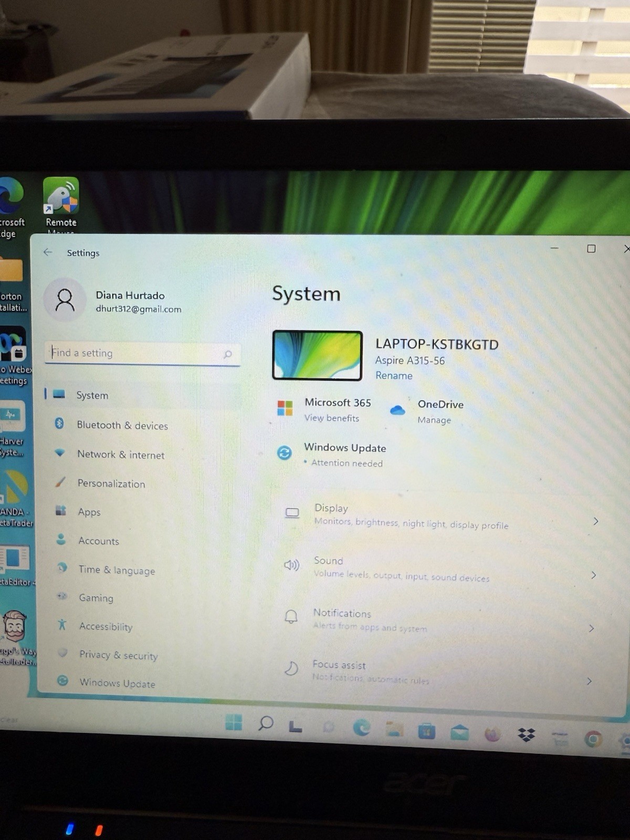Click the Gaming controller icon

pyautogui.click(x=62, y=596)
